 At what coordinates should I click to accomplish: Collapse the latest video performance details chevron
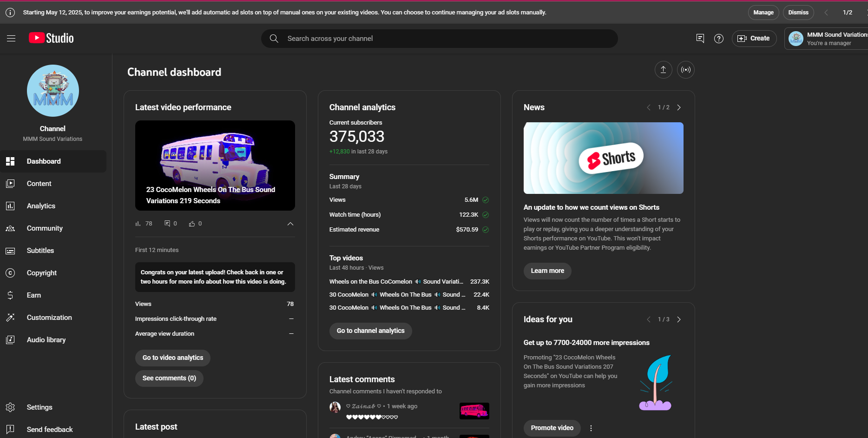[x=290, y=224]
